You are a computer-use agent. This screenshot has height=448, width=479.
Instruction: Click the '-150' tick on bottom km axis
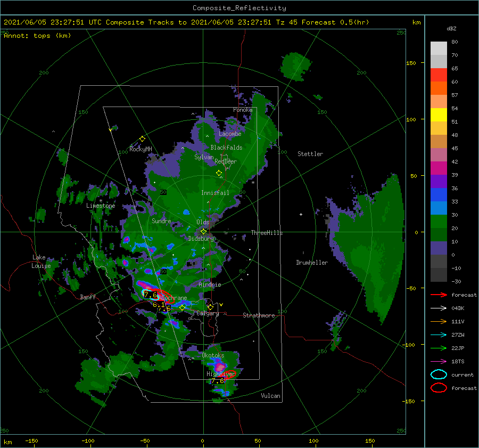31,441
